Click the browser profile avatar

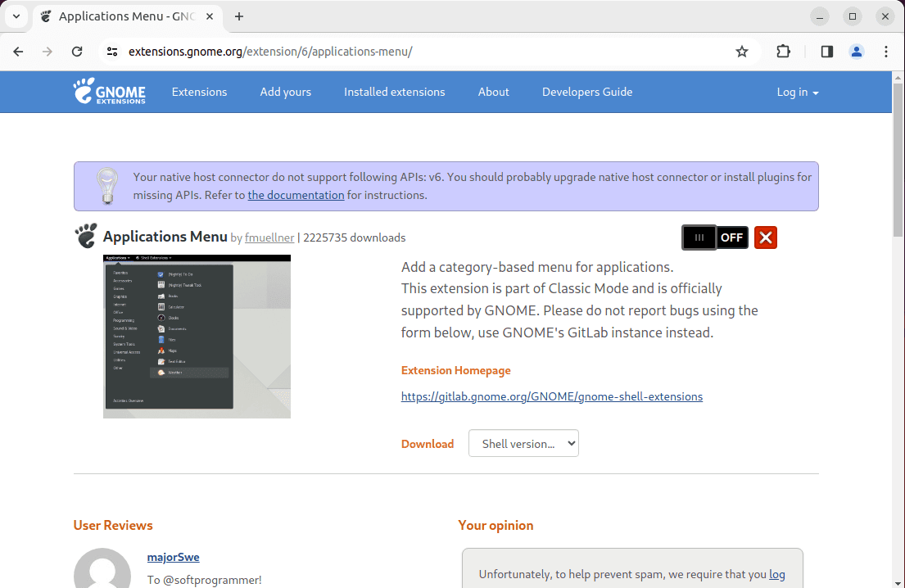[856, 51]
